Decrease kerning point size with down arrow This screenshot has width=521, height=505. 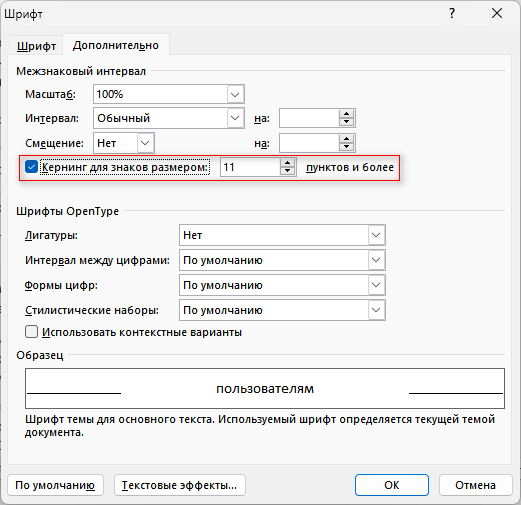point(288,171)
